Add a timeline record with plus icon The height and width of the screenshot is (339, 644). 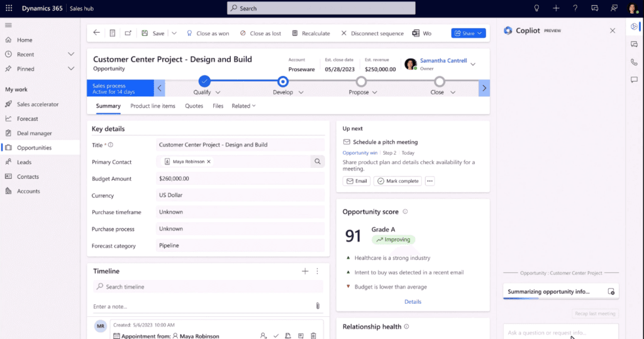click(305, 271)
